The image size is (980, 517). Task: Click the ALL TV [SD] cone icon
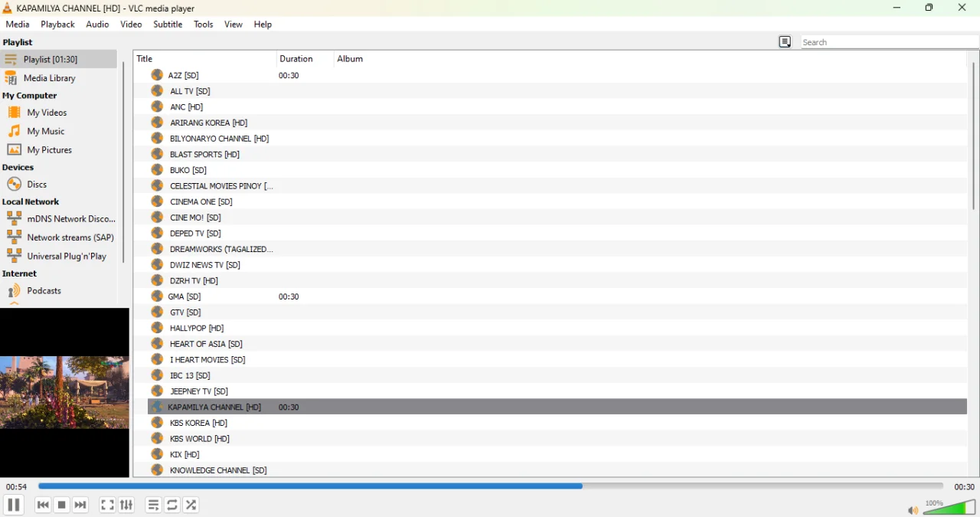[x=157, y=91]
